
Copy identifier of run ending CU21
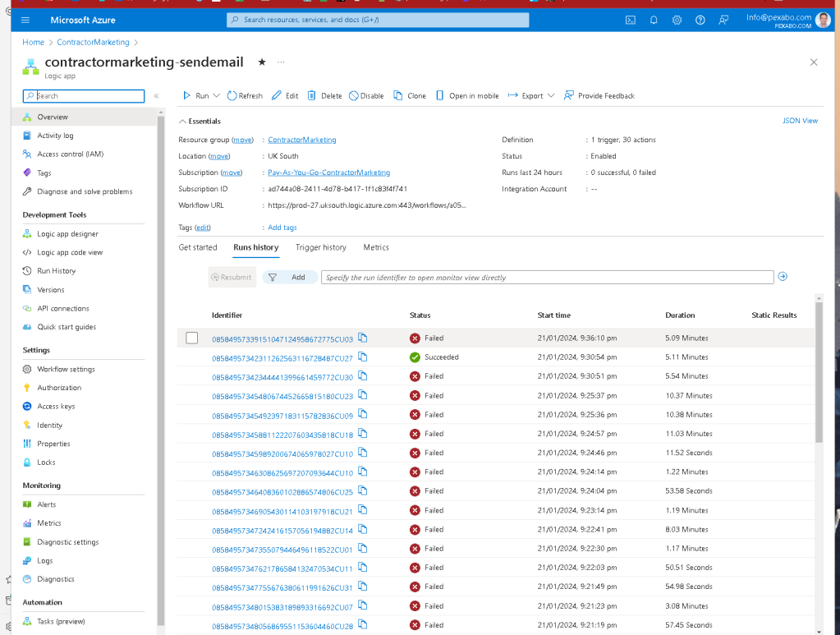click(x=363, y=510)
